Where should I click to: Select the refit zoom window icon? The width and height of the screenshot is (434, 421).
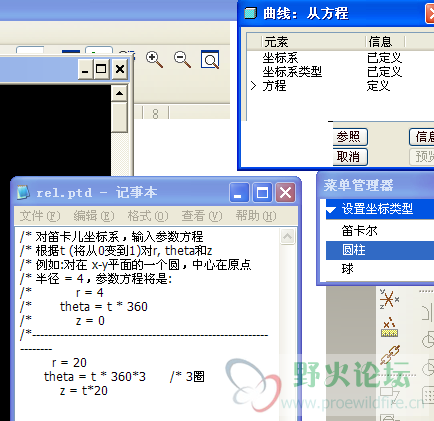[210, 60]
